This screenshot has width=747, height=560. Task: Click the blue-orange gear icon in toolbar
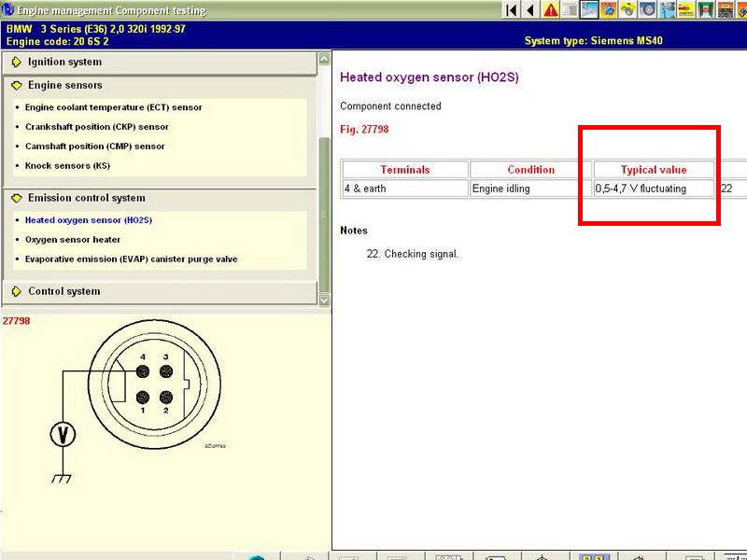point(609,10)
